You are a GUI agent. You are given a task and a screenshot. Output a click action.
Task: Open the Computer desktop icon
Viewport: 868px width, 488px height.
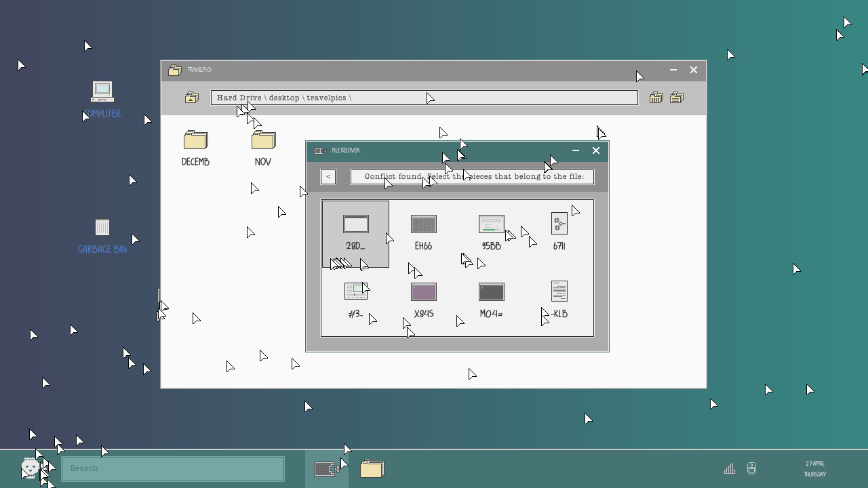(x=102, y=100)
